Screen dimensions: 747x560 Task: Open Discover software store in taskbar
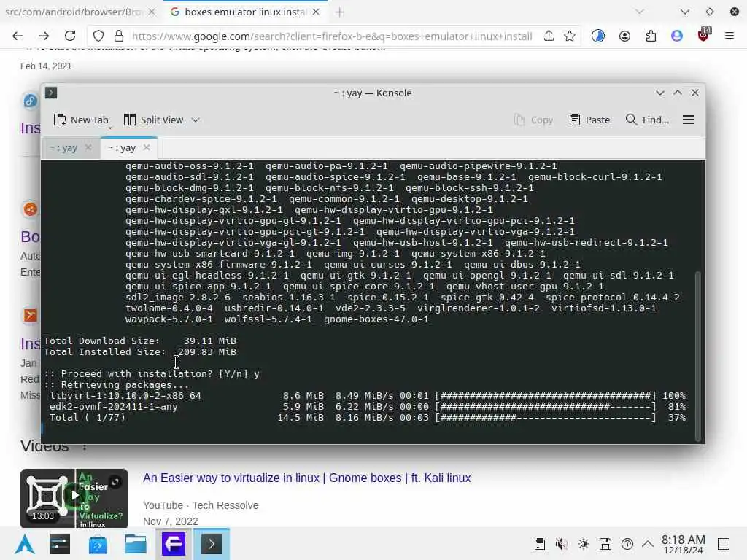[98, 544]
